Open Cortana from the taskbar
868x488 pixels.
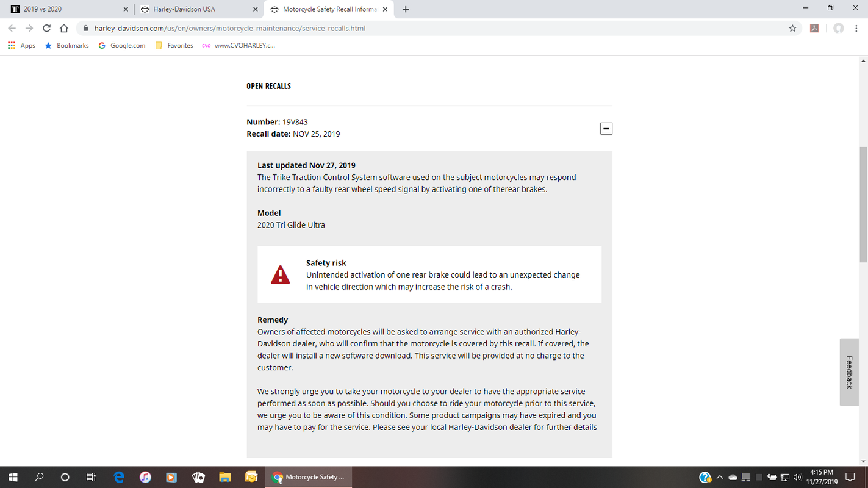[x=65, y=477]
